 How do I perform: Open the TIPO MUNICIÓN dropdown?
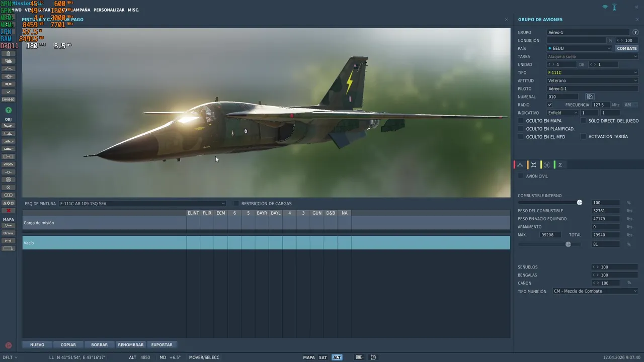pyautogui.click(x=595, y=291)
